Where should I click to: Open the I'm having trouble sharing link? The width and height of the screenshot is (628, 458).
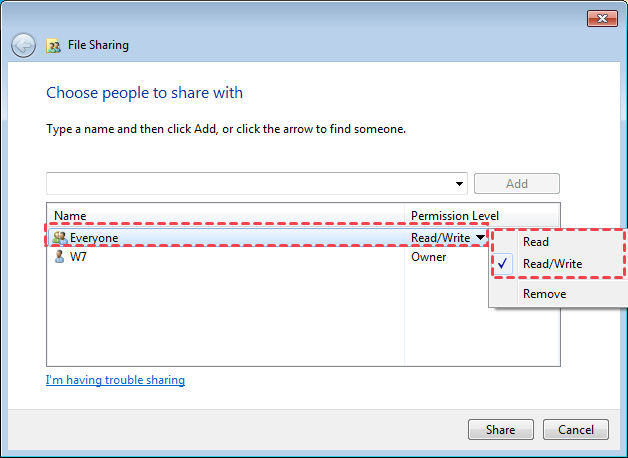point(115,380)
